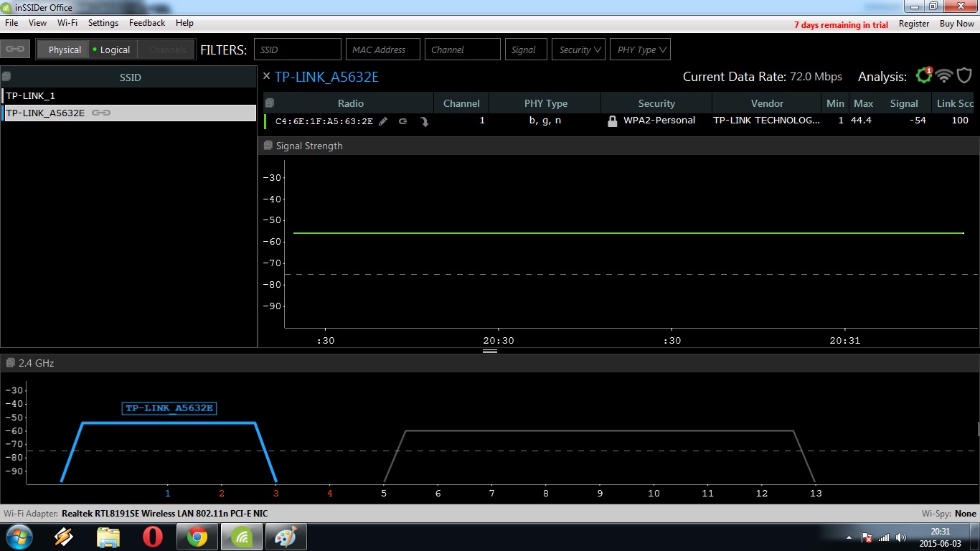The width and height of the screenshot is (980, 551).
Task: Click the SSID filter input field
Action: click(297, 50)
